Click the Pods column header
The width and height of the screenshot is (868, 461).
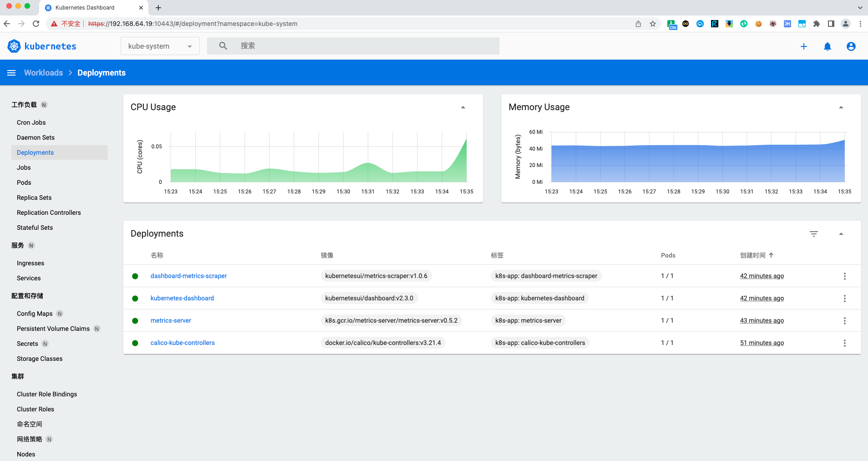(668, 255)
